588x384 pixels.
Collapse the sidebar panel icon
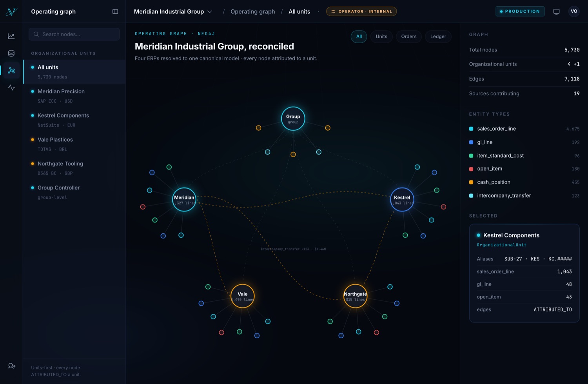(115, 11)
